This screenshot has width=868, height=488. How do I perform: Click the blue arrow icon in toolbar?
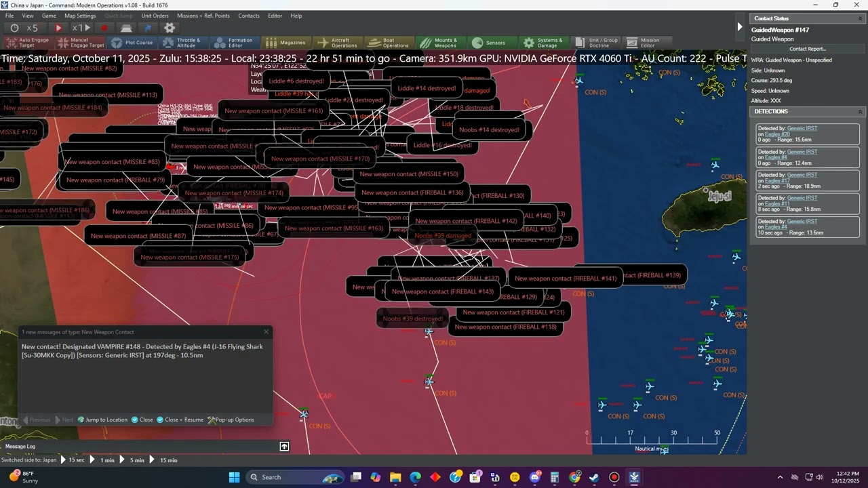click(x=148, y=28)
